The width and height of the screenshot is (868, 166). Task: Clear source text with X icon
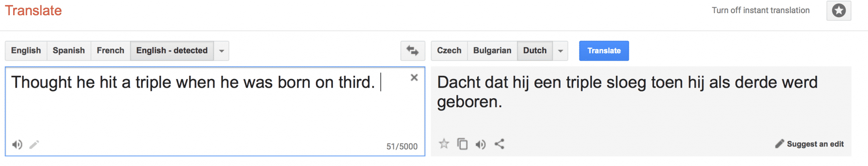(x=414, y=77)
